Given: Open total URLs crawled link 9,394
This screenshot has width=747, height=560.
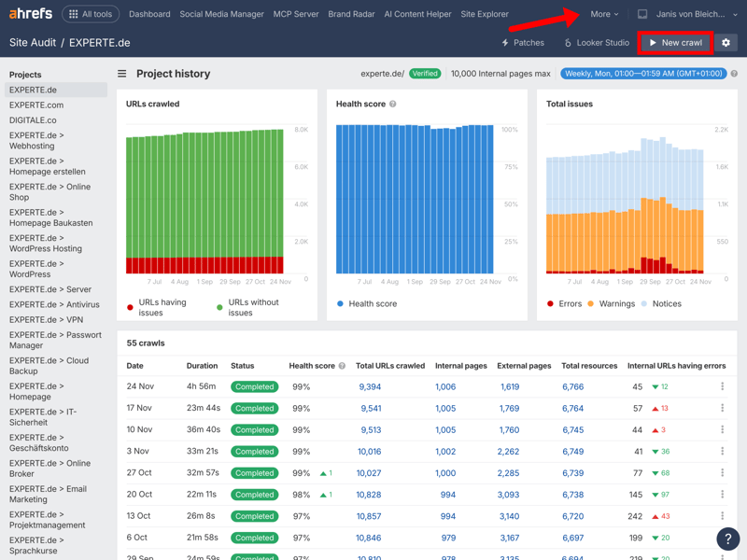Looking at the screenshot, I should coord(369,386).
